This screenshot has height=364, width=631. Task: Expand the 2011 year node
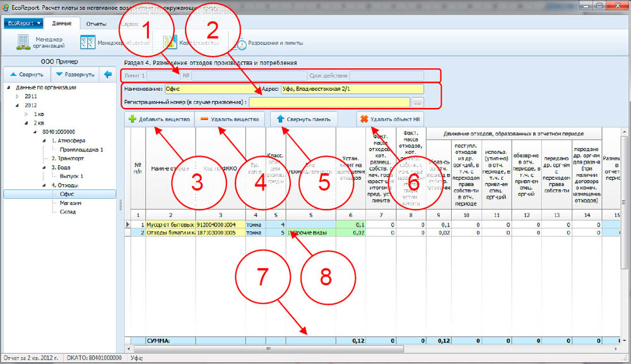[x=17, y=97]
